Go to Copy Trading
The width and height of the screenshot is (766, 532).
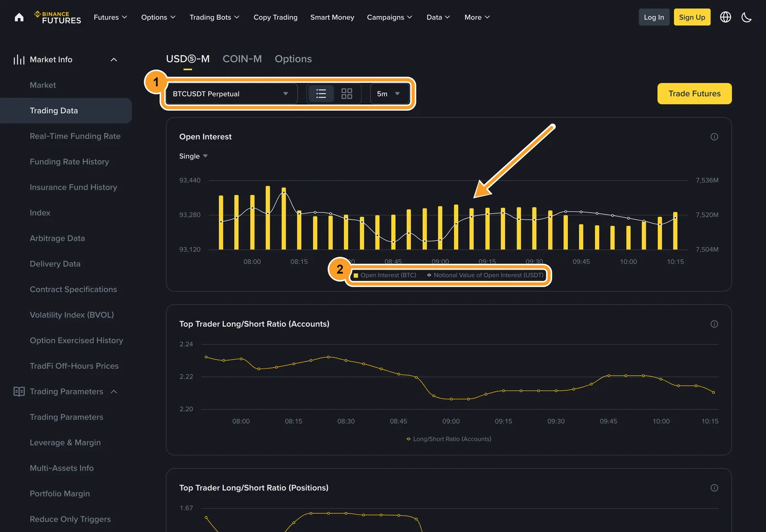click(275, 17)
